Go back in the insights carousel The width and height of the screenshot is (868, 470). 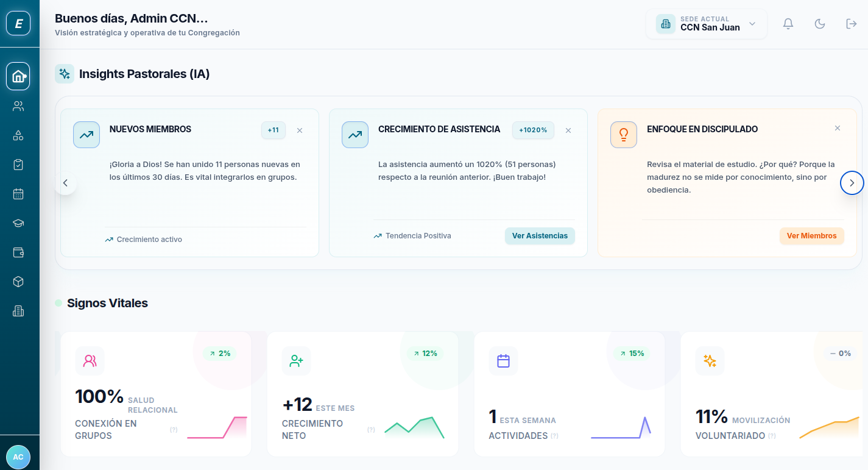(x=65, y=182)
